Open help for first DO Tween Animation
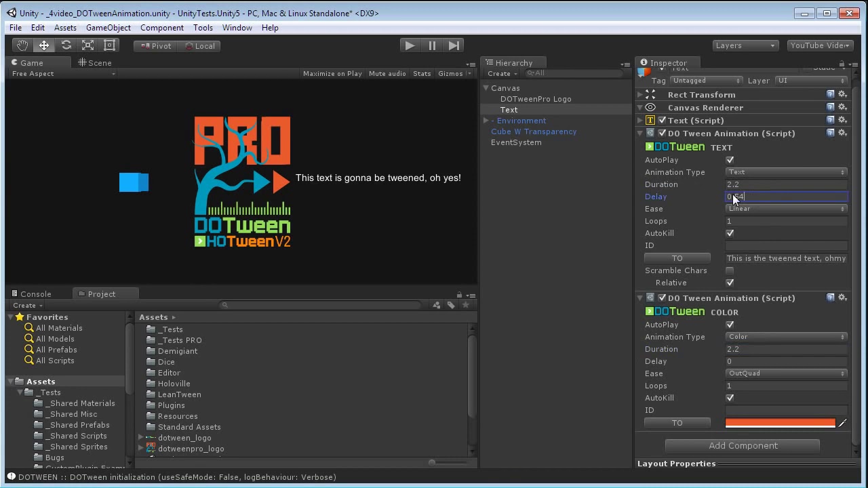The width and height of the screenshot is (868, 488). 830,133
